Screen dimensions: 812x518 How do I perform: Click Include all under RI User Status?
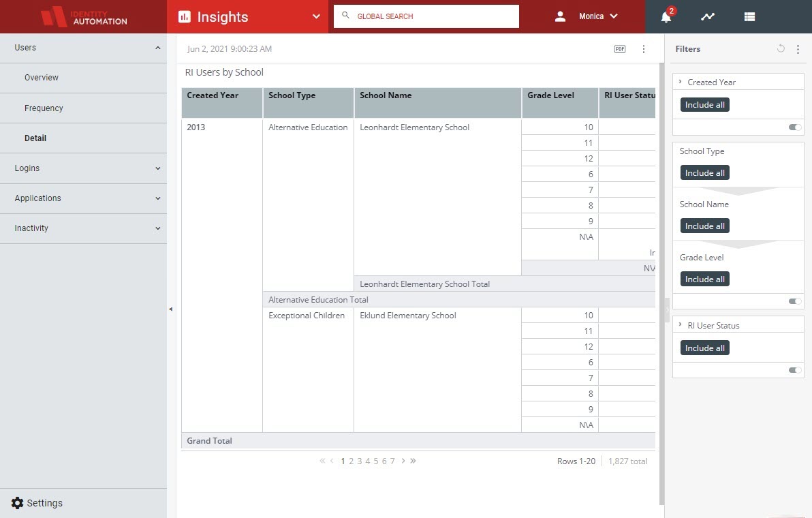(x=705, y=348)
